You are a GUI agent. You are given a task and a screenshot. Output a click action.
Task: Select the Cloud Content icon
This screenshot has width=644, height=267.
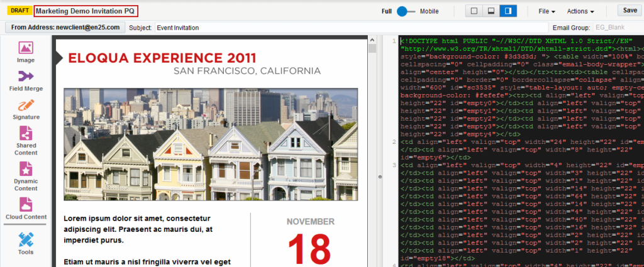[x=26, y=204]
